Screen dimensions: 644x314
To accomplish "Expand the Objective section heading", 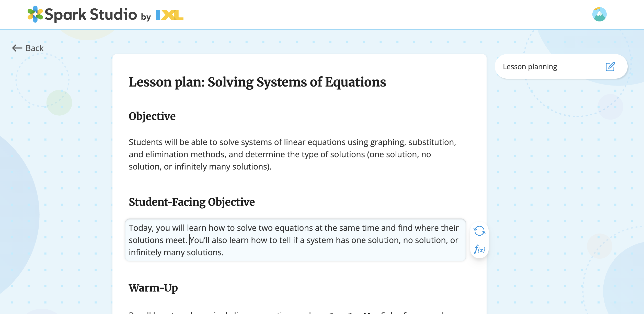I will (152, 116).
